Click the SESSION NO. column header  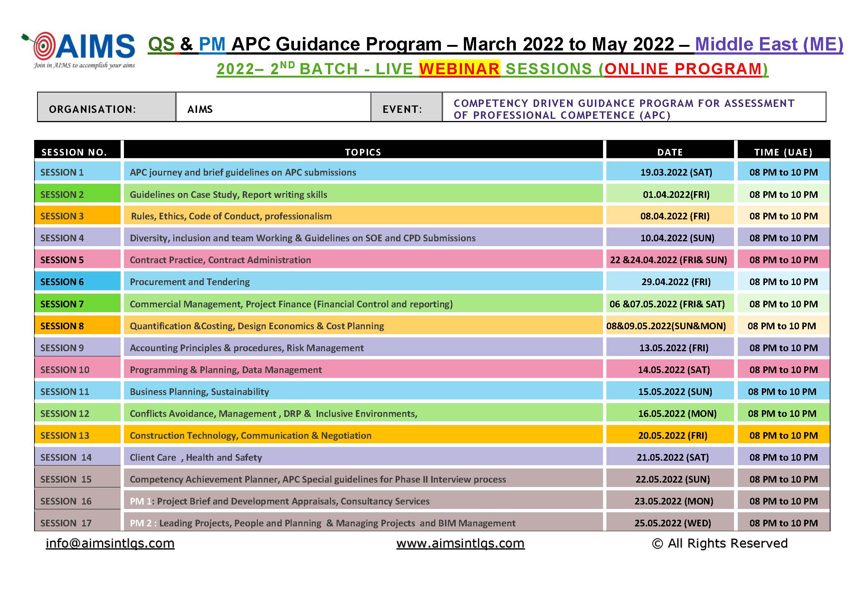tap(75, 152)
